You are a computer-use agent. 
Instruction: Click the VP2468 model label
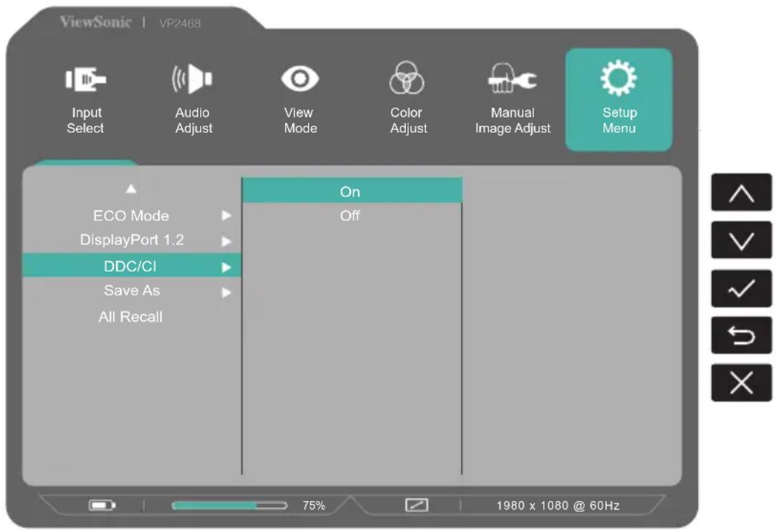coord(180,24)
